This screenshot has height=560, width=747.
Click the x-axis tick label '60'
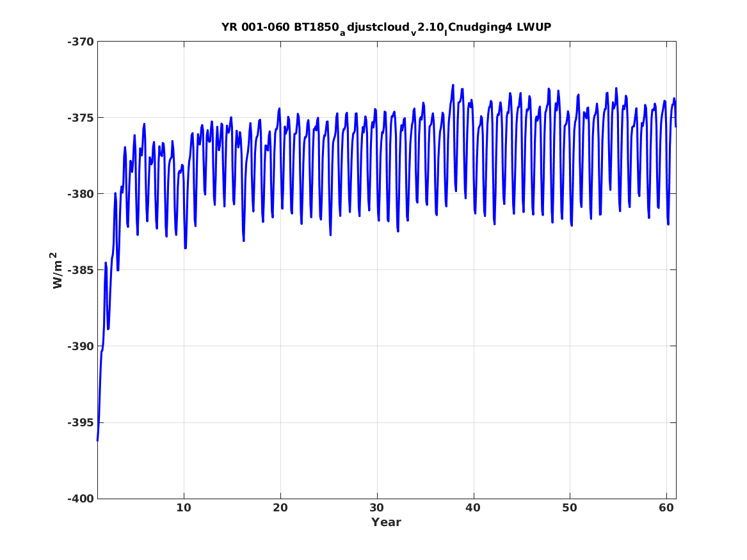pos(666,508)
